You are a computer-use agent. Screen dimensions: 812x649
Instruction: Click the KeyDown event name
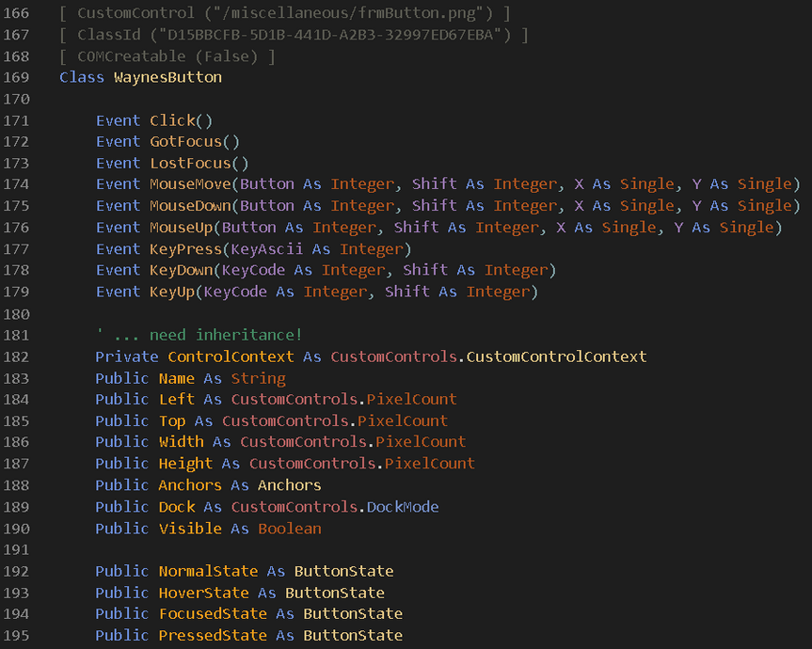click(182, 270)
